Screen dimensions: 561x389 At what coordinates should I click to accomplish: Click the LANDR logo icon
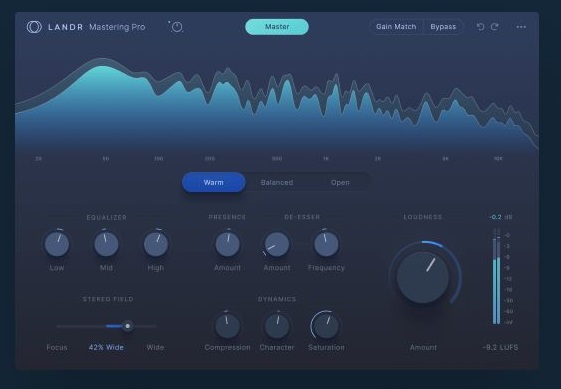(34, 27)
